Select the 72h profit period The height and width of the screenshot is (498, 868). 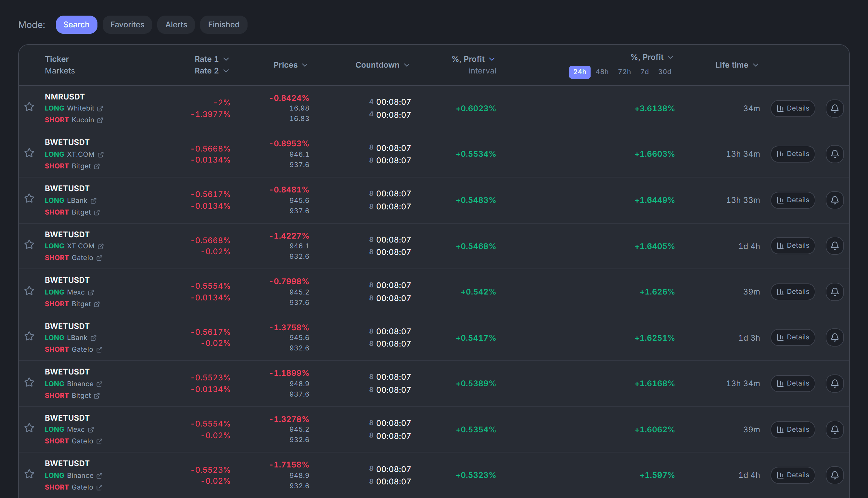624,72
